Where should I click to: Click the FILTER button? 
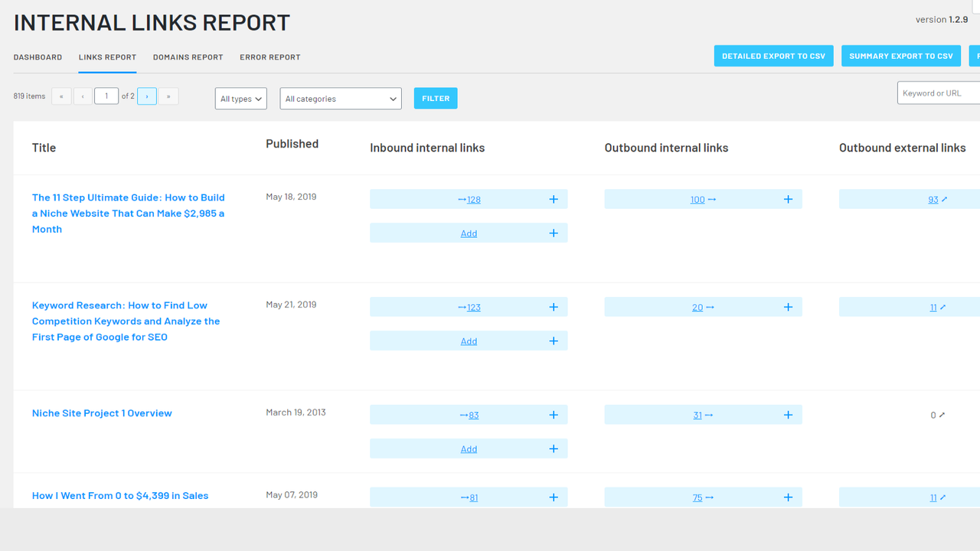[x=435, y=98]
